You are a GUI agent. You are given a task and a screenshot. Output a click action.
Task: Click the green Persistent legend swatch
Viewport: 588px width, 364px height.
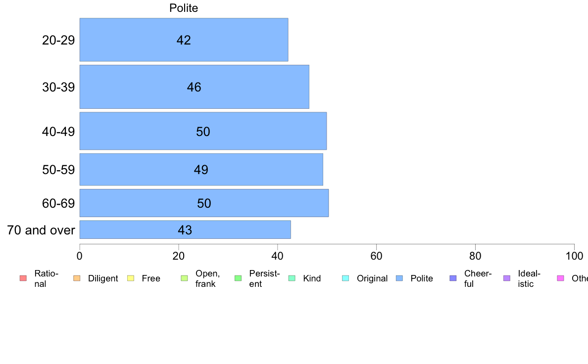pos(238,278)
